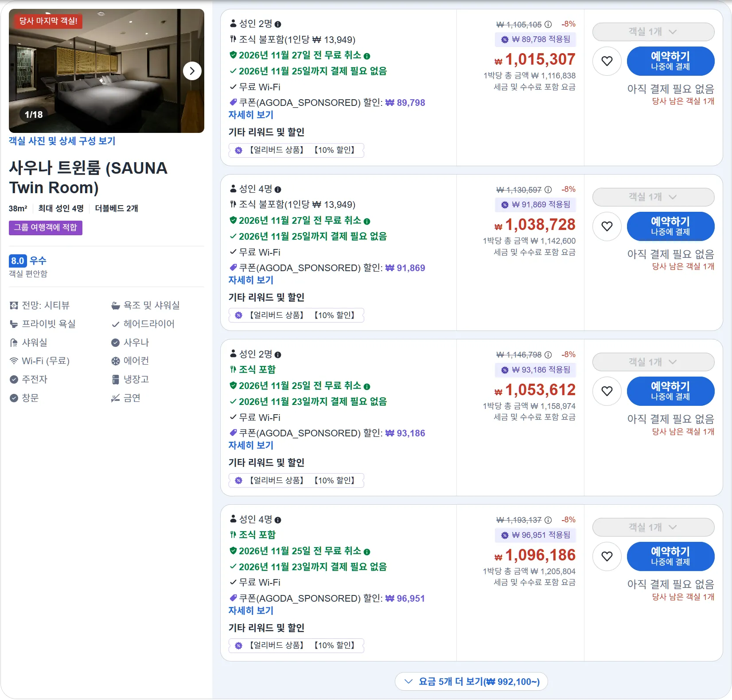Click the 금연 no-smoking icon

pos(115,398)
